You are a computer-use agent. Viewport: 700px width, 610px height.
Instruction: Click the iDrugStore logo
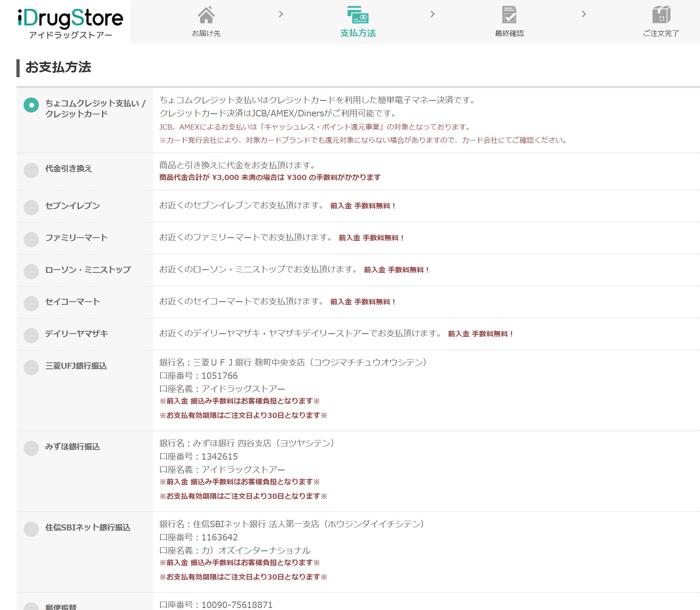click(x=70, y=24)
